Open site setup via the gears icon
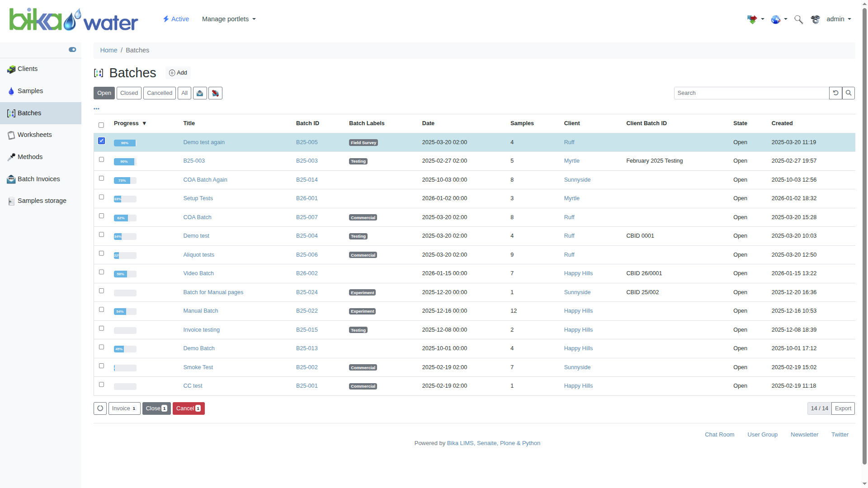Screen dimensions: 868x488 pyautogui.click(x=815, y=19)
